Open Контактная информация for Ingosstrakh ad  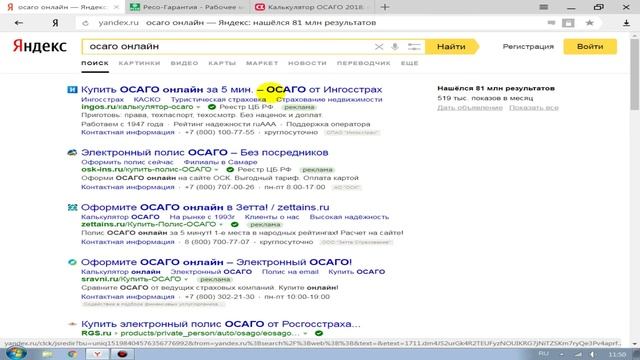[128, 132]
